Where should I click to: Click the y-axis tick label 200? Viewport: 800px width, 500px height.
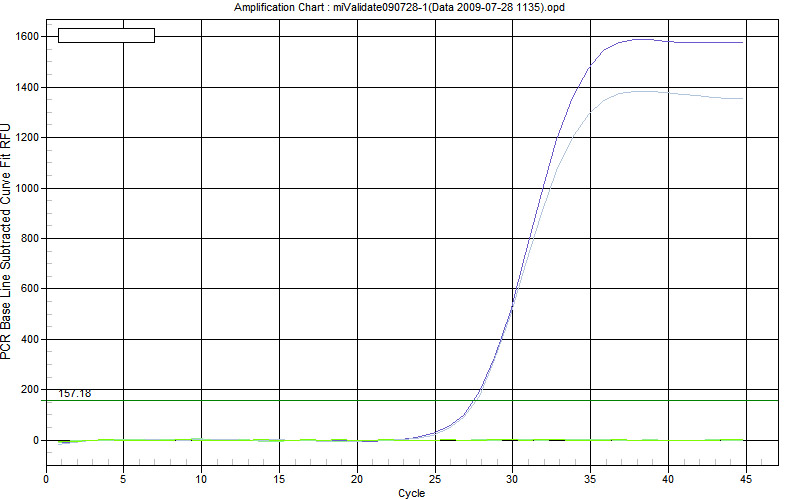(30, 389)
